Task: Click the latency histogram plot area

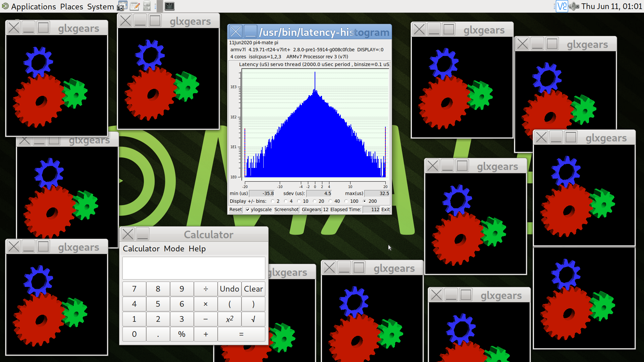Action: click(315, 124)
